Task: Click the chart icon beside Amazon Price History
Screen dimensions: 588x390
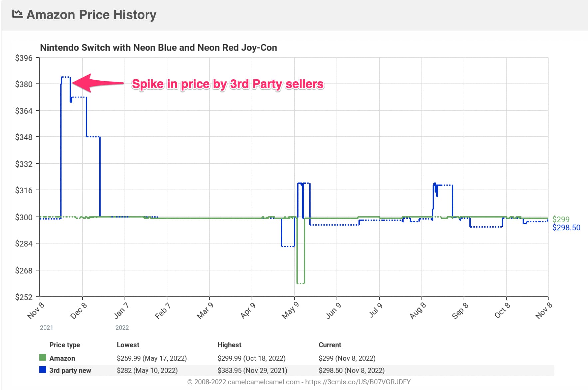Action: 17,14
